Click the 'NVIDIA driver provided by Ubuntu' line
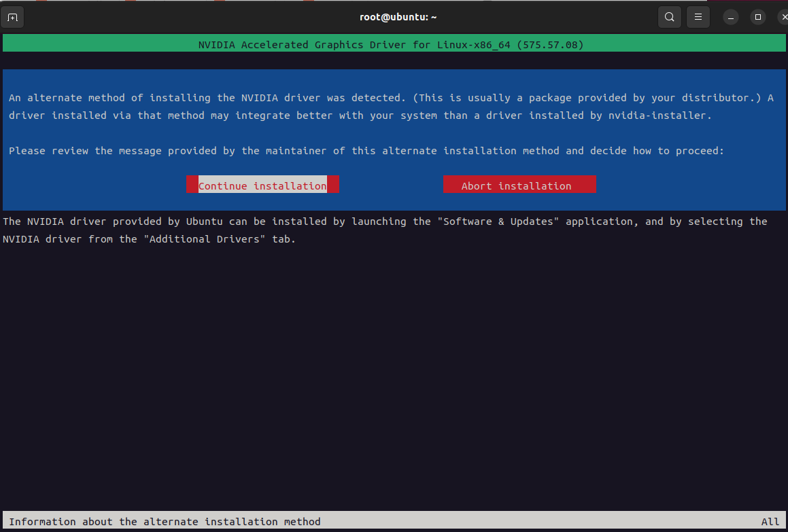 385,221
